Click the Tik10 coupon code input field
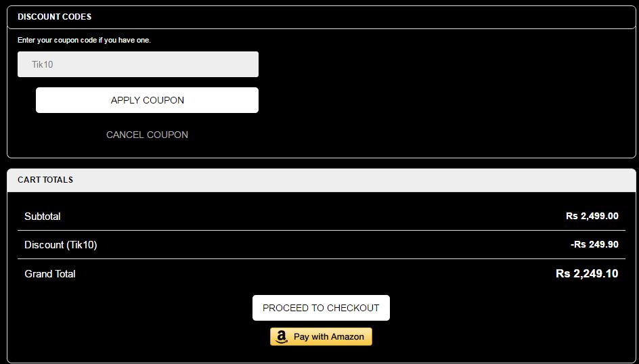639x364 pixels. coord(138,64)
